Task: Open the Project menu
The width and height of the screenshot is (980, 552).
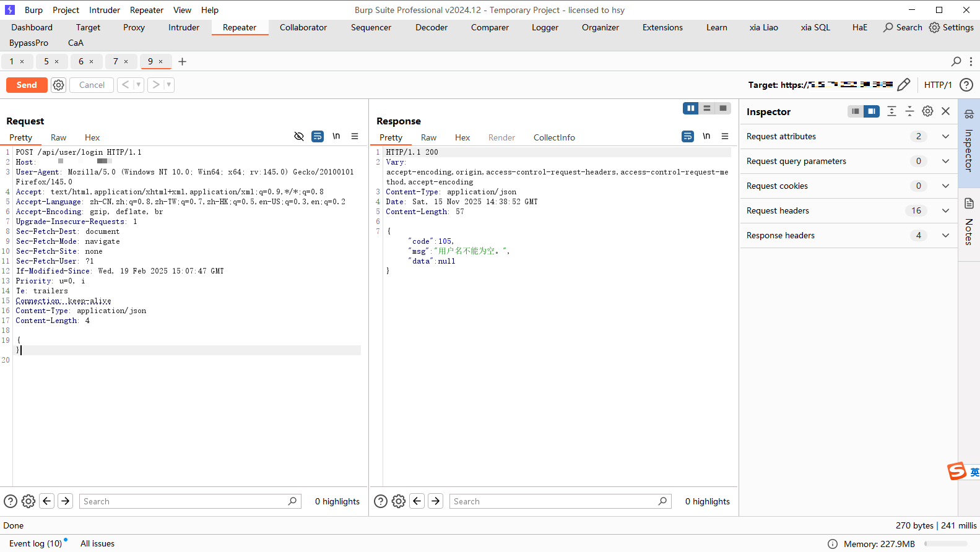Action: tap(66, 10)
